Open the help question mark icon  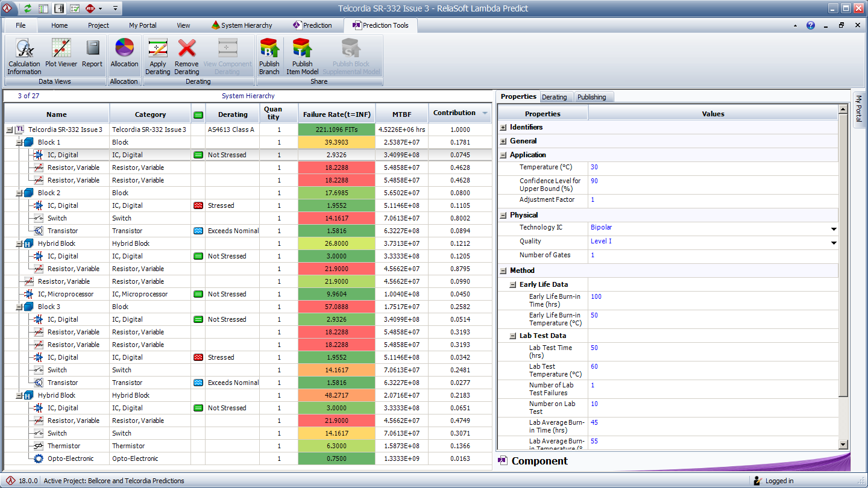click(x=811, y=25)
